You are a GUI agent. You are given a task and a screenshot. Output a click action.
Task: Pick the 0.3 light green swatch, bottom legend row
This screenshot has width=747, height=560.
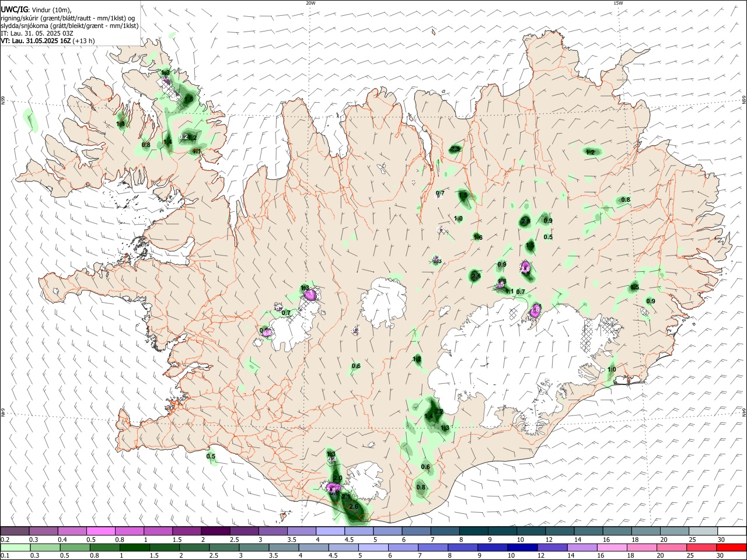45,548
